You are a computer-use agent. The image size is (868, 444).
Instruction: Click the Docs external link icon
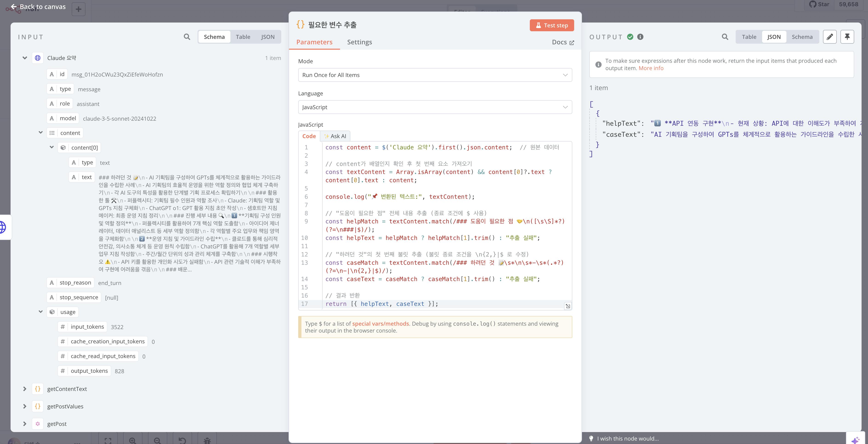571,43
